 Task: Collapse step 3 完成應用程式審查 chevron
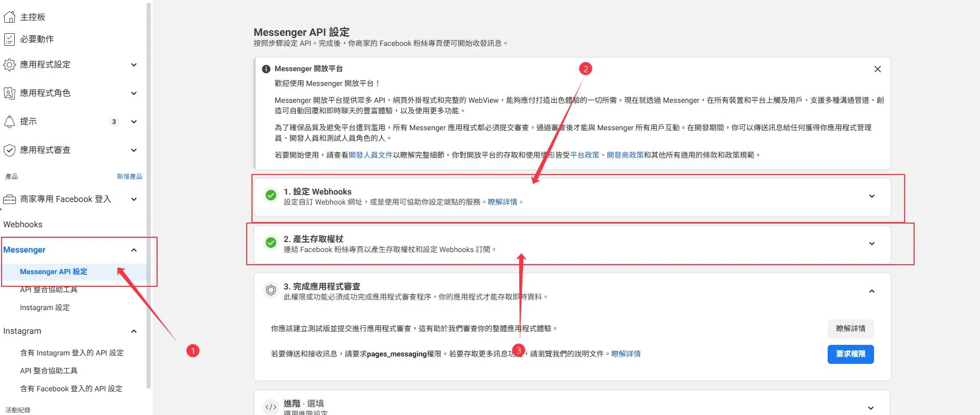click(x=872, y=291)
